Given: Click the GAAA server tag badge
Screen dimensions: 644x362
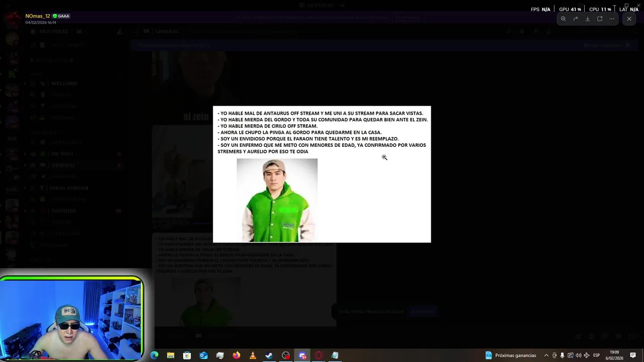Looking at the screenshot, I should click(61, 16).
